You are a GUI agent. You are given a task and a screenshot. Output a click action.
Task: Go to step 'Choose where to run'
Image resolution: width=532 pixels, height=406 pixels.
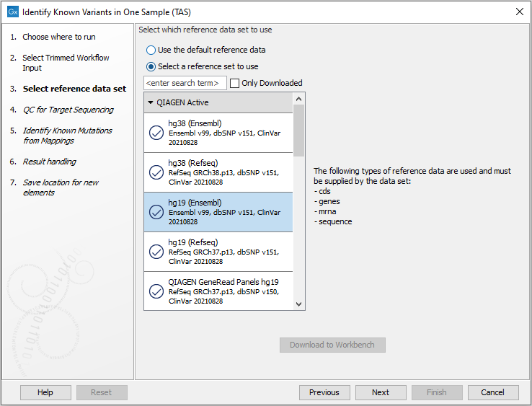coord(58,37)
